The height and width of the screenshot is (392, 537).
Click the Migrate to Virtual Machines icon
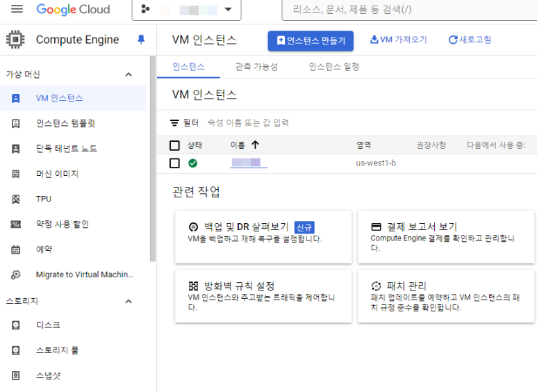coord(16,275)
